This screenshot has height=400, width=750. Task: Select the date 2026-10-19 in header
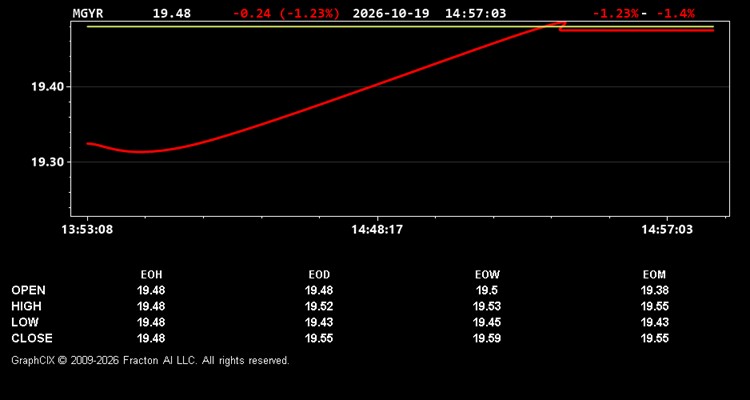coord(391,13)
